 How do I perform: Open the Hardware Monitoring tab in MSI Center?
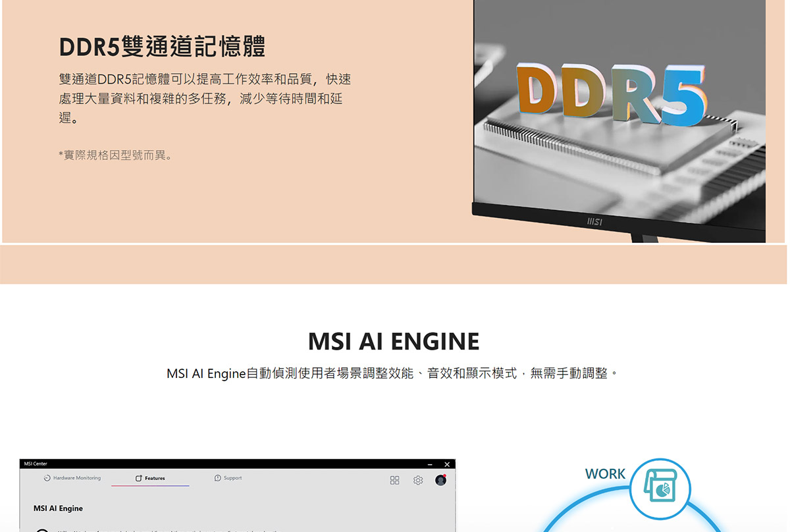click(72, 478)
